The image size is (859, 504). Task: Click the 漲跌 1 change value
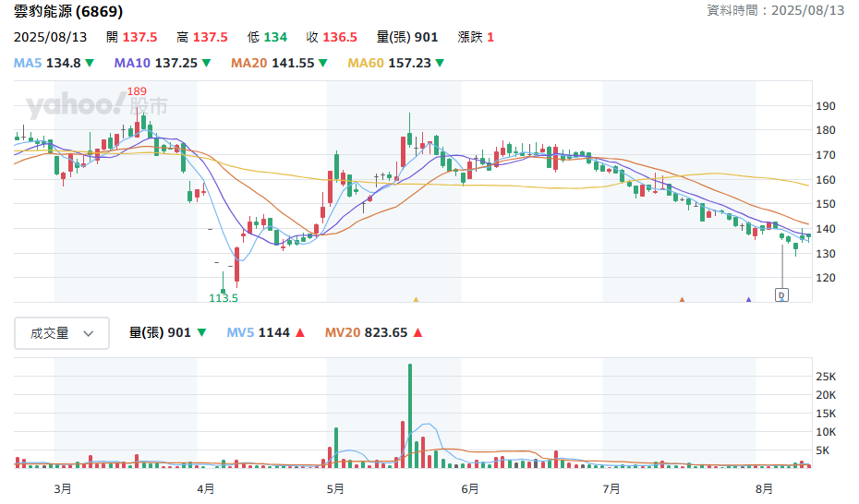476,37
